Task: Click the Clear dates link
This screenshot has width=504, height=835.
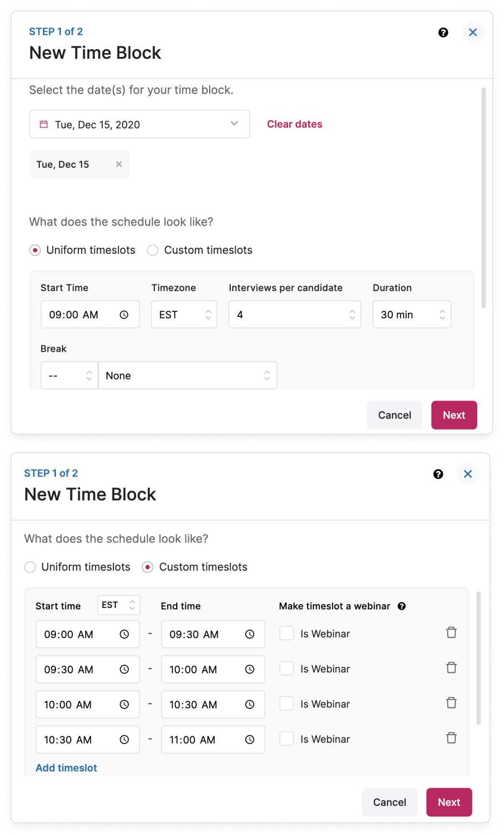Action: [x=294, y=124]
